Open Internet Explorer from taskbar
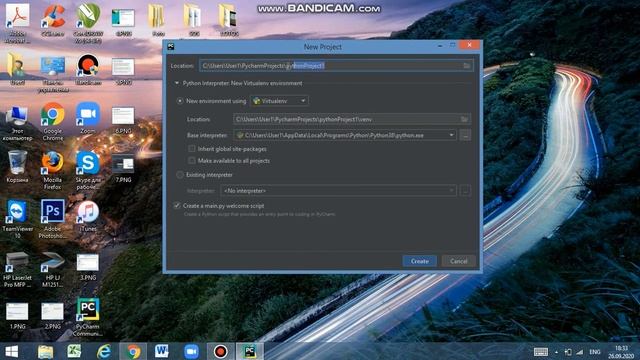Viewport: 640px width, 360px height. point(104,351)
